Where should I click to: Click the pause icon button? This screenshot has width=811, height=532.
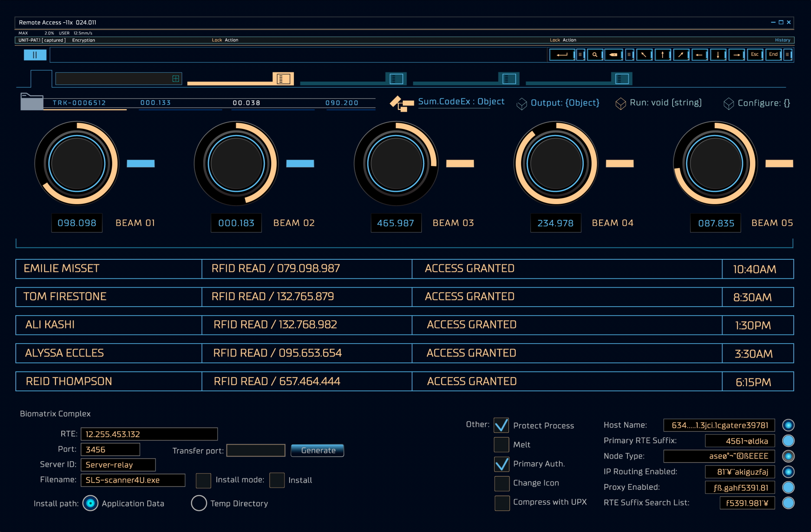click(x=35, y=55)
